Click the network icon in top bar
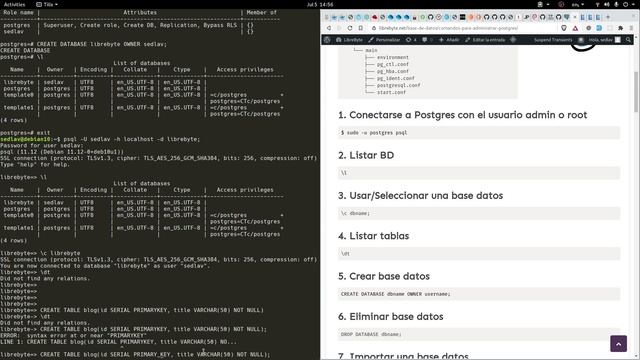Screen dimensions: 640x360 pos(598,4)
